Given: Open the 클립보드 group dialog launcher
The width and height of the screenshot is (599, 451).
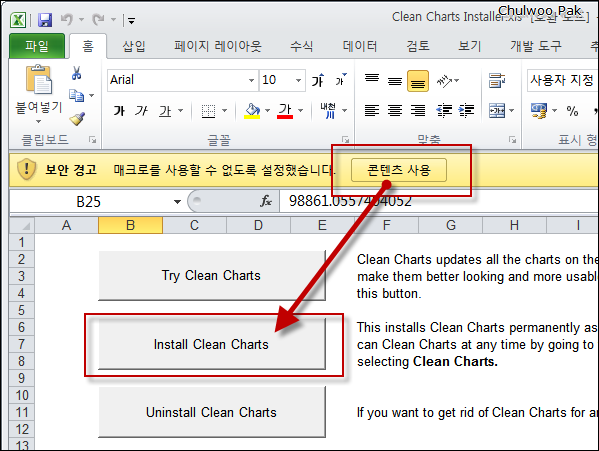Looking at the screenshot, I should click(x=92, y=140).
